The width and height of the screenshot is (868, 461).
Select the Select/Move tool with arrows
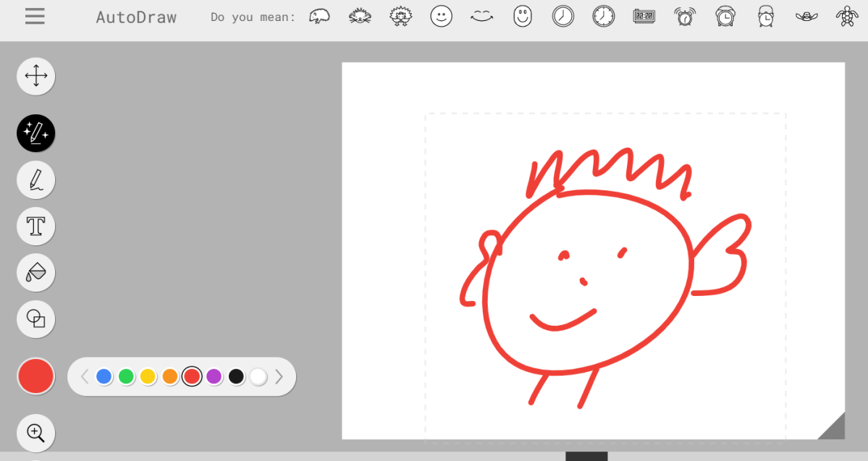pyautogui.click(x=35, y=76)
